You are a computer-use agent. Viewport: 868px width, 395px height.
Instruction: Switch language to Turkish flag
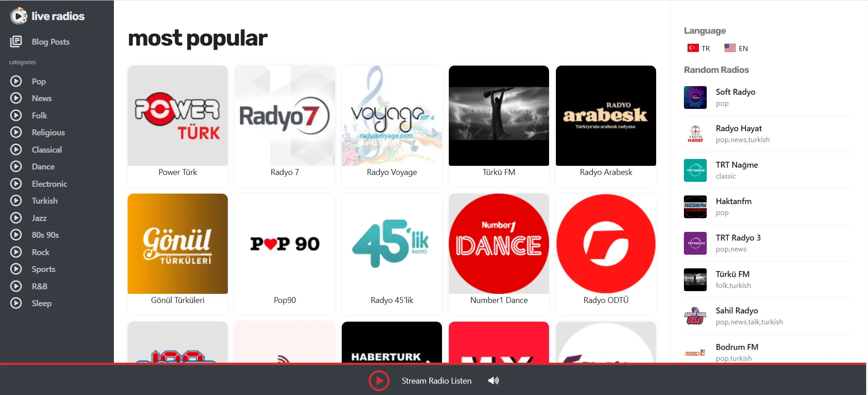pyautogui.click(x=693, y=48)
